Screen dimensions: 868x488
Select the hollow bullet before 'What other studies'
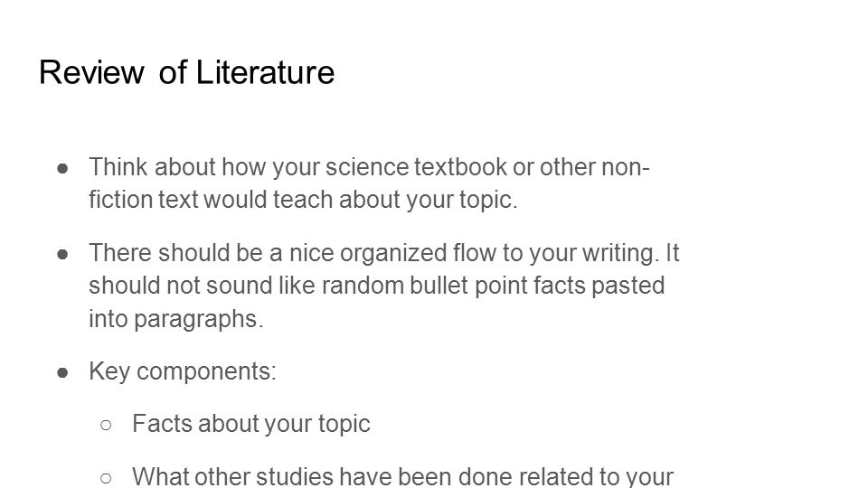coord(106,477)
